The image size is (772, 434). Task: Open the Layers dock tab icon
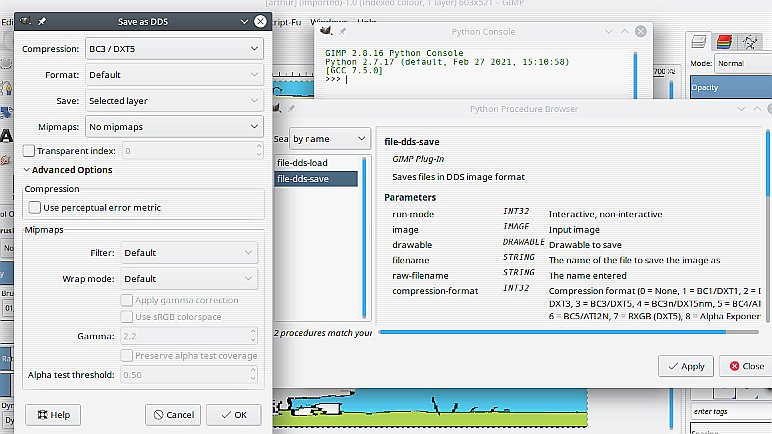coord(701,41)
